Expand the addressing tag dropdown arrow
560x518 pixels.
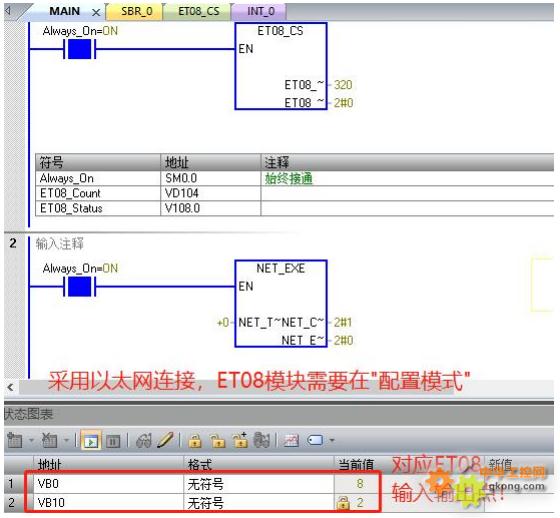332,440
